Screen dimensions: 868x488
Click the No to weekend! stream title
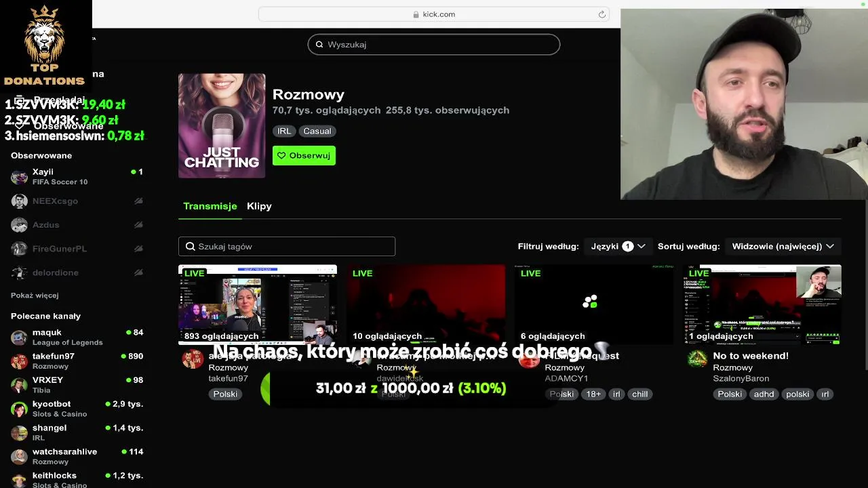[x=751, y=356]
